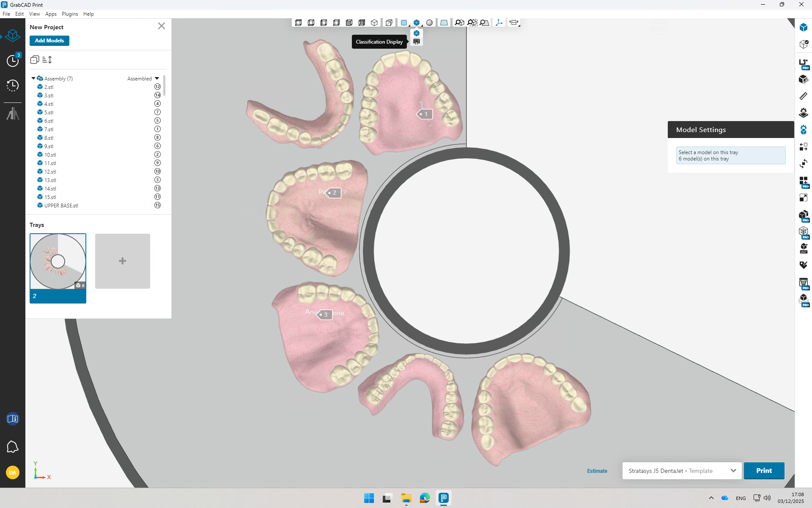Viewport: 812px width, 508px height.
Task: Open Scheduled Jobs clock icon with badge
Action: [13, 61]
